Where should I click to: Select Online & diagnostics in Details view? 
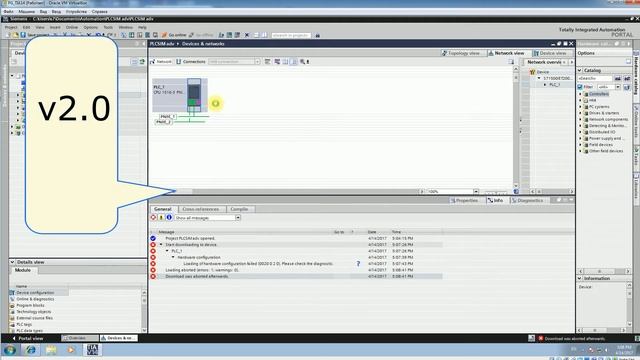(x=35, y=299)
